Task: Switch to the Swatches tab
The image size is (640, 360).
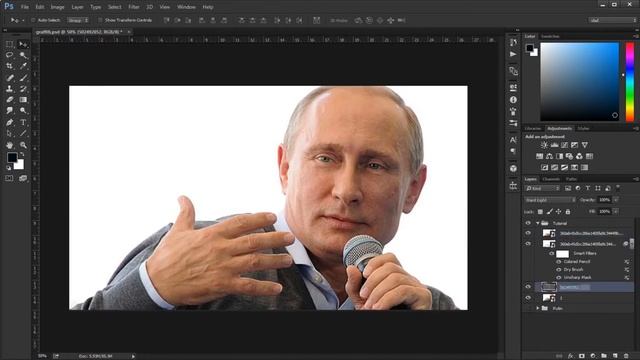Action: (x=550, y=36)
